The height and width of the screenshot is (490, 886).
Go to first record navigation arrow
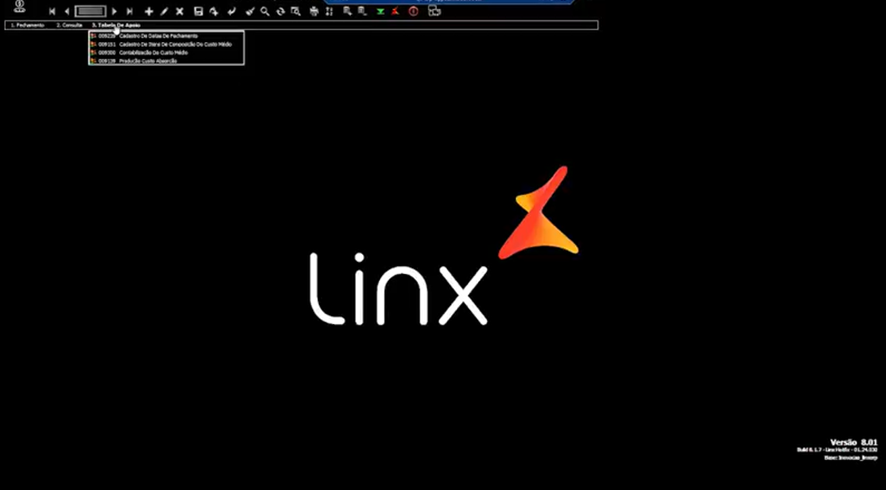pos(52,11)
